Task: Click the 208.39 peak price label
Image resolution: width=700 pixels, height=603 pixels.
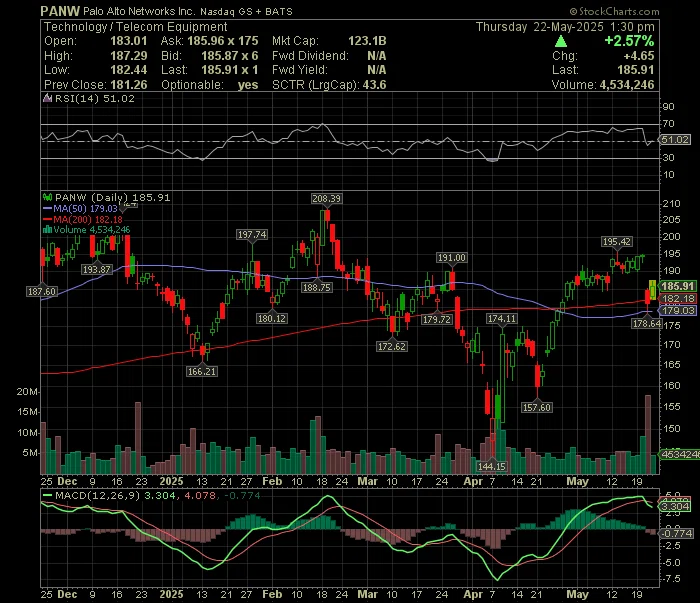Action: [327, 199]
